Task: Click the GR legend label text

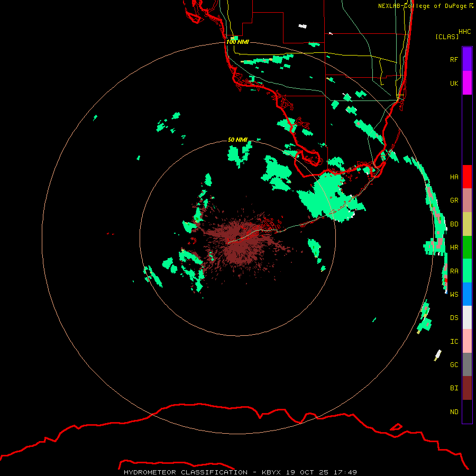Action: coord(454,200)
